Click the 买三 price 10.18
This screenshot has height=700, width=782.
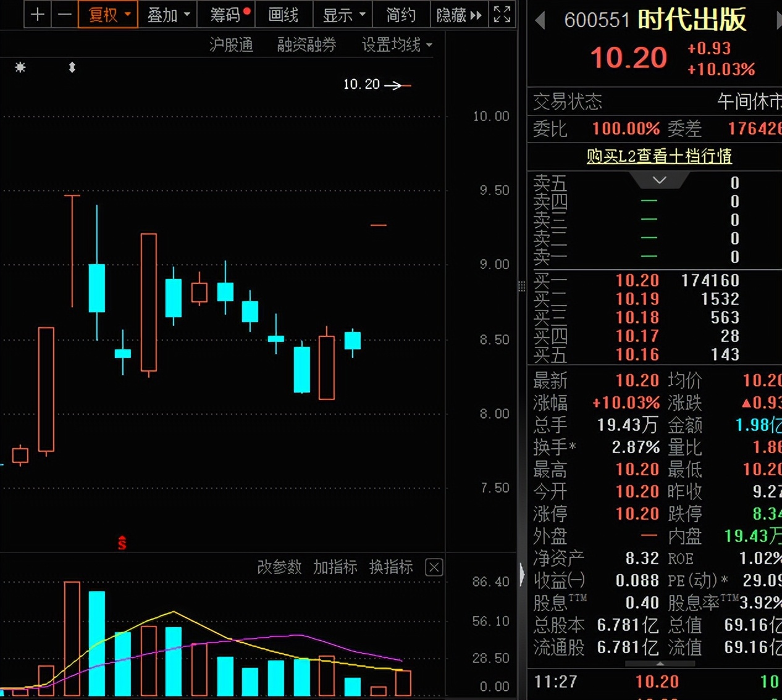coord(637,318)
